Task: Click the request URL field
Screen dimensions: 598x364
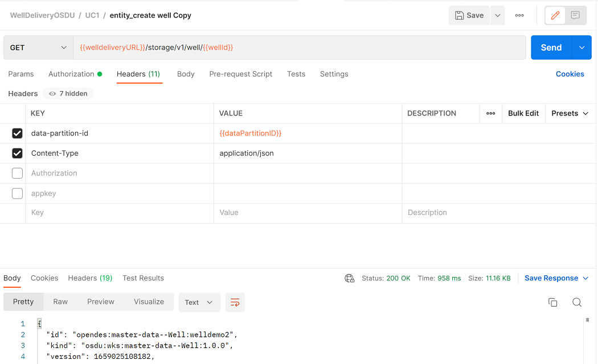Action: [x=300, y=48]
